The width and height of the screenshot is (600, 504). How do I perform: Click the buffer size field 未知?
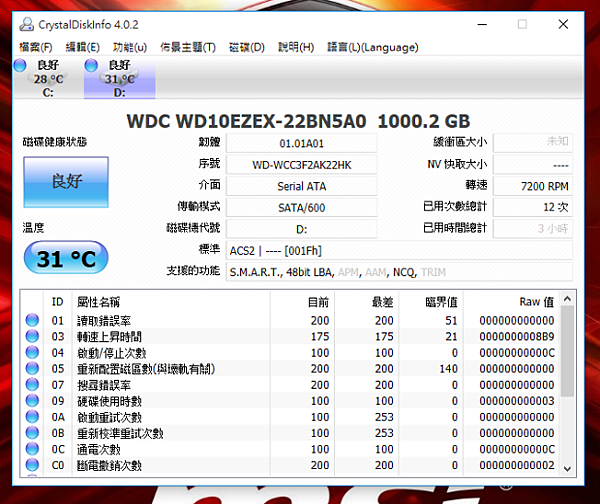[533, 143]
